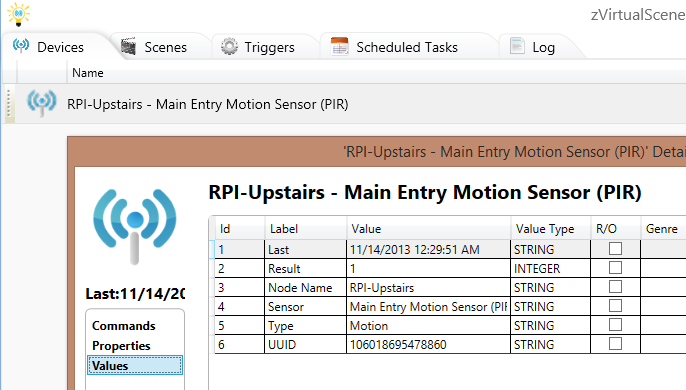Sort values by the Id column header
686x390 pixels.
click(x=240, y=228)
